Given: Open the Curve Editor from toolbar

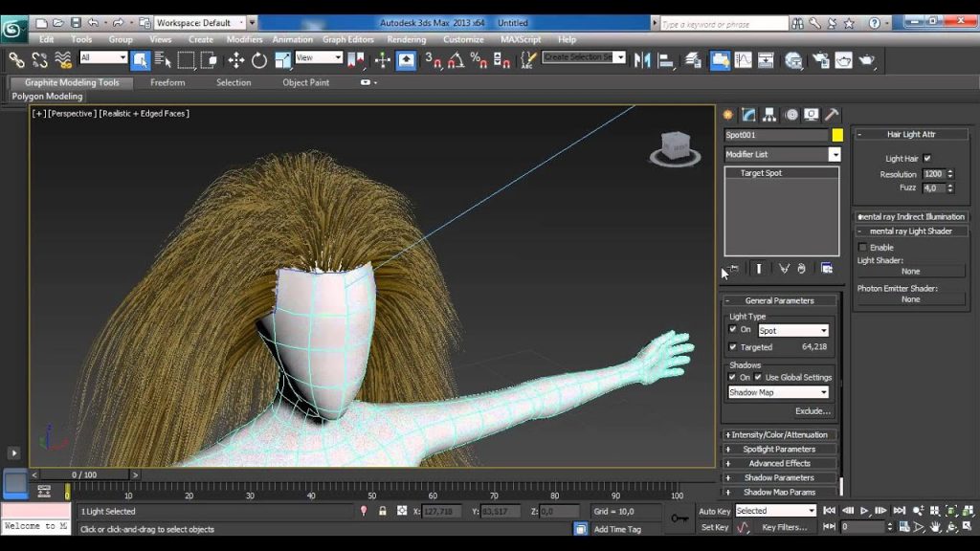Looking at the screenshot, I should pos(743,60).
